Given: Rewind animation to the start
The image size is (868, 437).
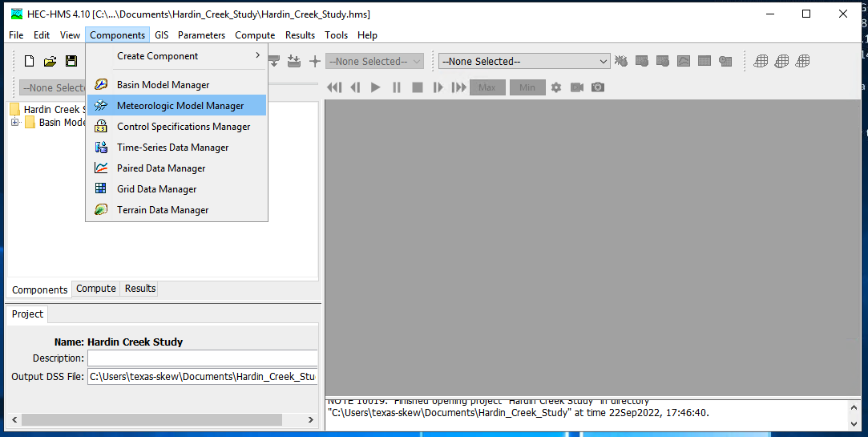Looking at the screenshot, I should coord(333,87).
